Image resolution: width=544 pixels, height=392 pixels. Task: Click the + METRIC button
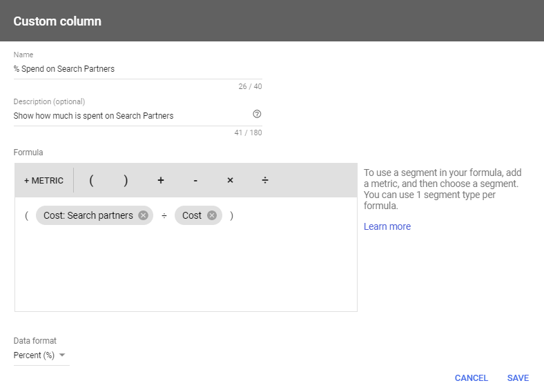click(43, 180)
